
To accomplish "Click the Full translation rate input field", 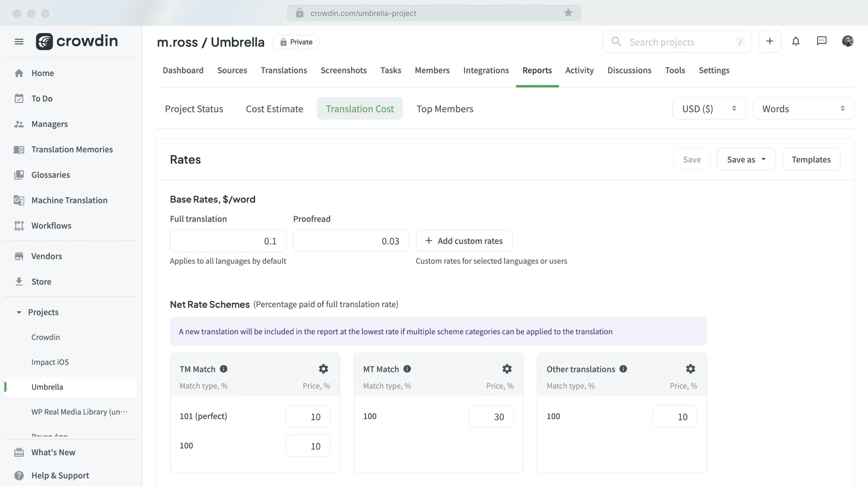I will [228, 241].
